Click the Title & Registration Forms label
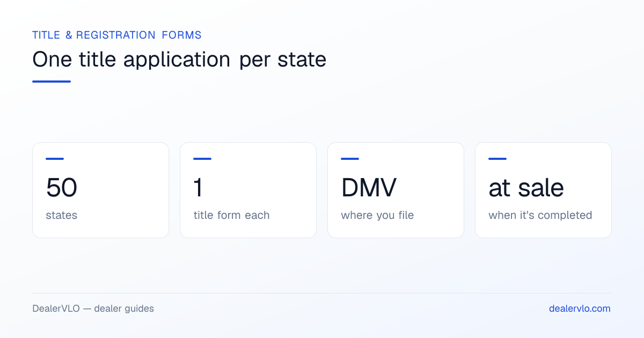This screenshot has width=644, height=338. click(117, 35)
